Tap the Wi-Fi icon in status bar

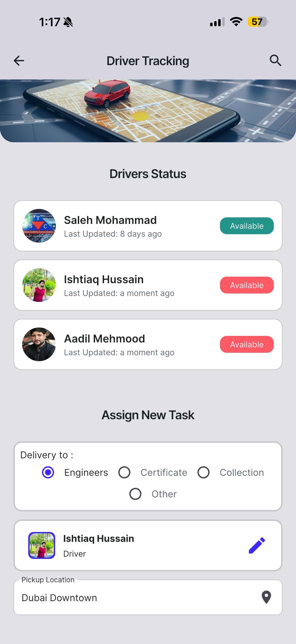(236, 22)
